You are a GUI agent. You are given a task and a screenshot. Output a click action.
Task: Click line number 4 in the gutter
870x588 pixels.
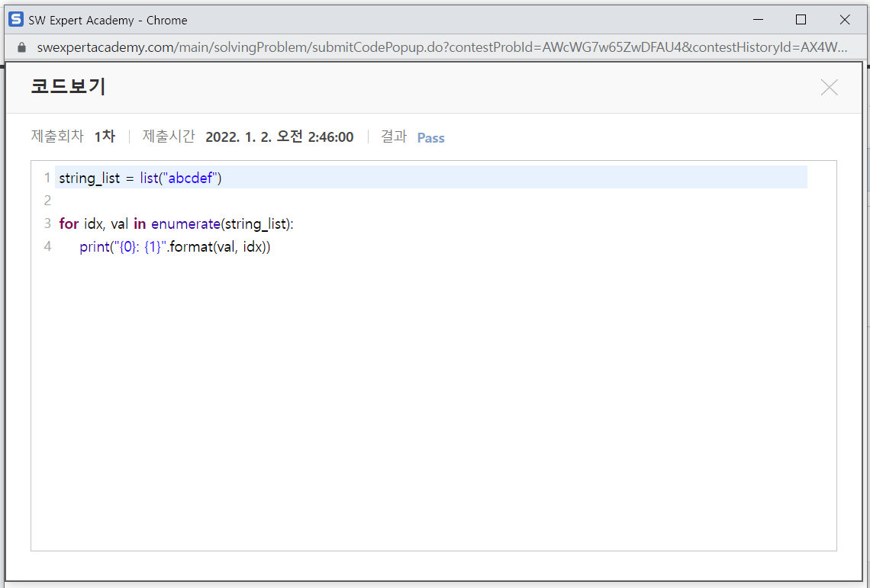(x=47, y=246)
